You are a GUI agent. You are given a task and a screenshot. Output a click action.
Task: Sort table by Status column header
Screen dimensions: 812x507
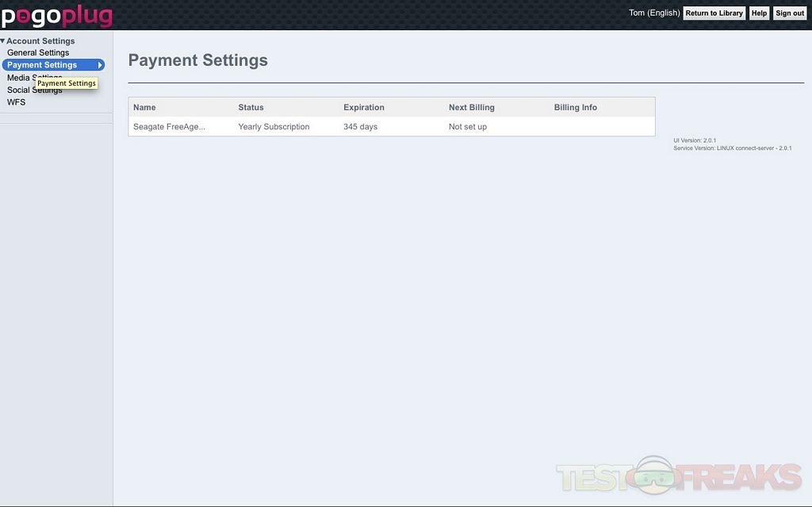point(251,107)
